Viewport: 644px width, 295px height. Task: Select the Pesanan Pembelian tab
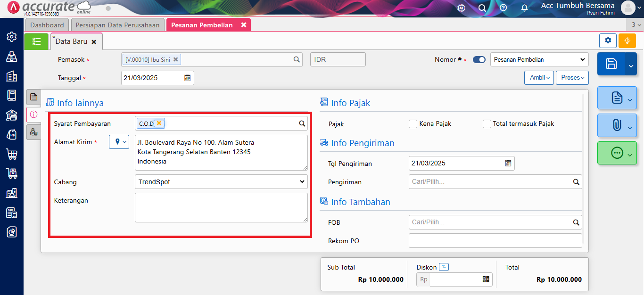click(202, 25)
